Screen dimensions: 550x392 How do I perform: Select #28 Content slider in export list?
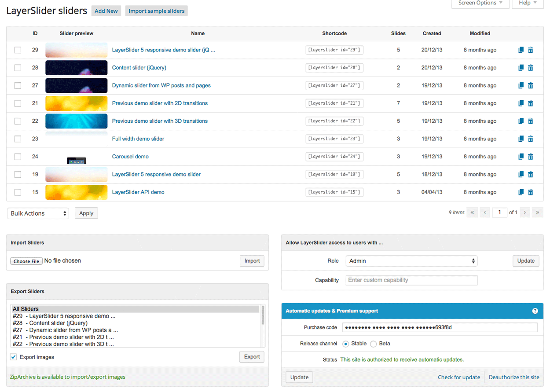(x=135, y=323)
